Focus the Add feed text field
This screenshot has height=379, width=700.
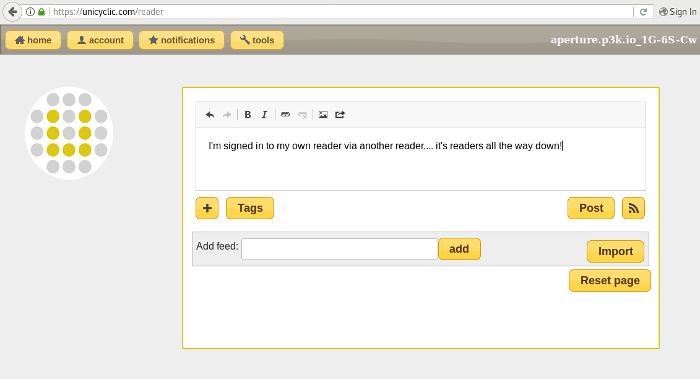(x=339, y=249)
